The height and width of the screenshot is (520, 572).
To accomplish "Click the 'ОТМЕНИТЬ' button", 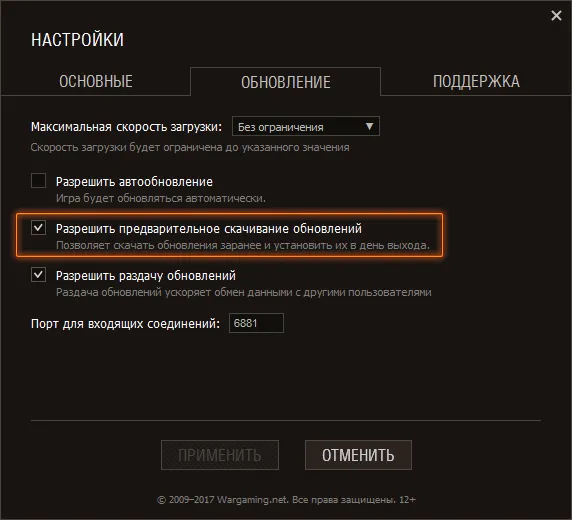I will coord(358,455).
